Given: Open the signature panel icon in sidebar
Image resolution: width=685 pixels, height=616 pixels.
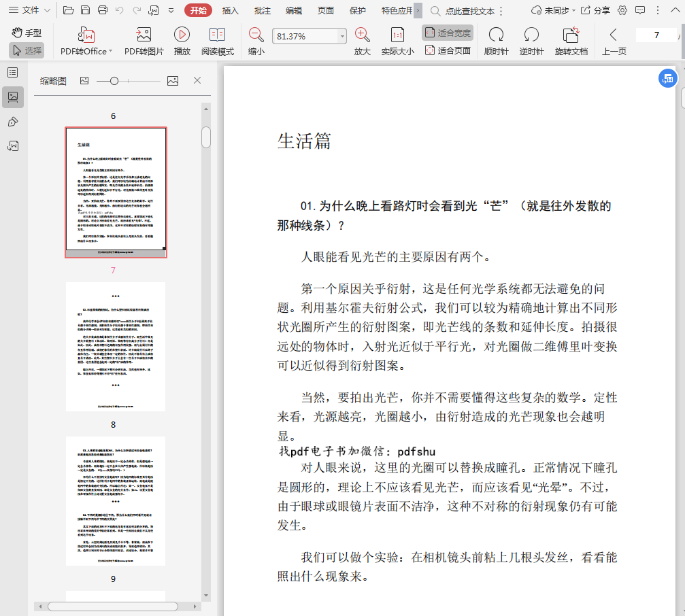Looking at the screenshot, I should [x=13, y=146].
